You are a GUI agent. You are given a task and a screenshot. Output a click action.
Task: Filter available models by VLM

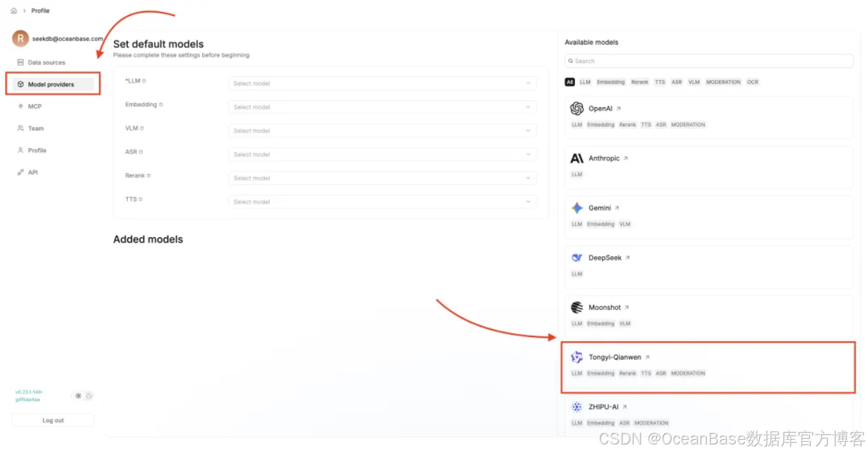click(x=693, y=82)
